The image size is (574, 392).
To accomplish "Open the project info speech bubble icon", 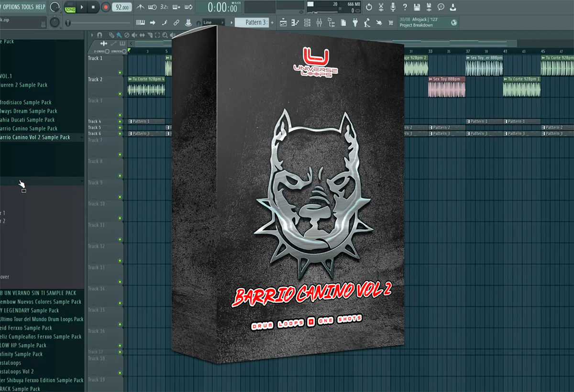I will pos(441,7).
